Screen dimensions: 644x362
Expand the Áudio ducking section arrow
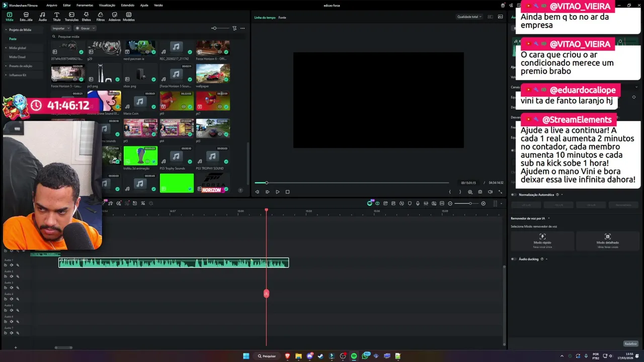(x=546, y=259)
